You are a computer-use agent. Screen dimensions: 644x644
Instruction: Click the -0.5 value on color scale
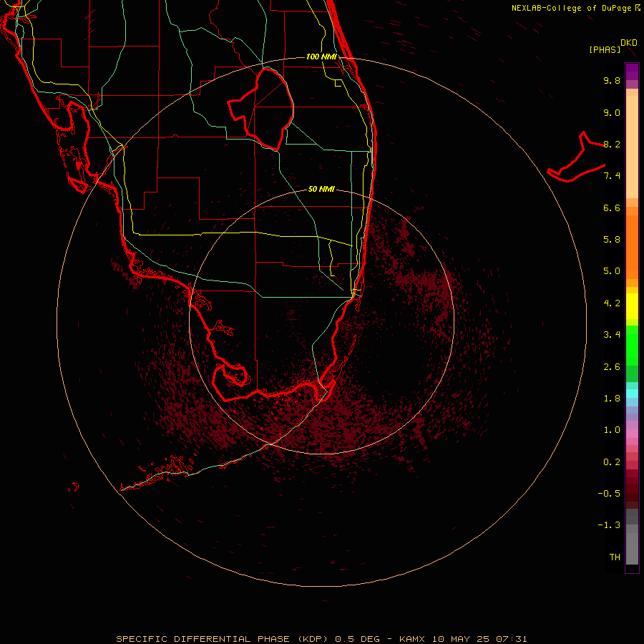tap(609, 494)
